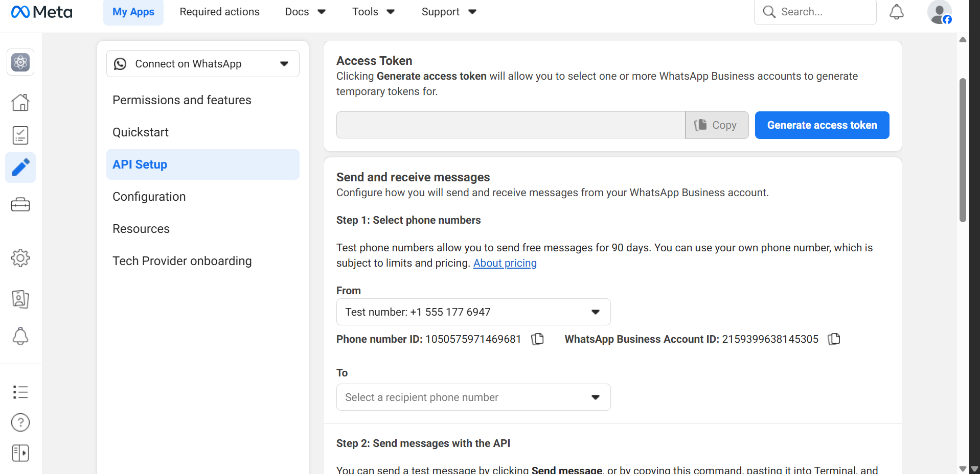Viewport: 980px width, 474px height.
Task: Open the briefcase icon in sidebar
Action: coord(20,205)
